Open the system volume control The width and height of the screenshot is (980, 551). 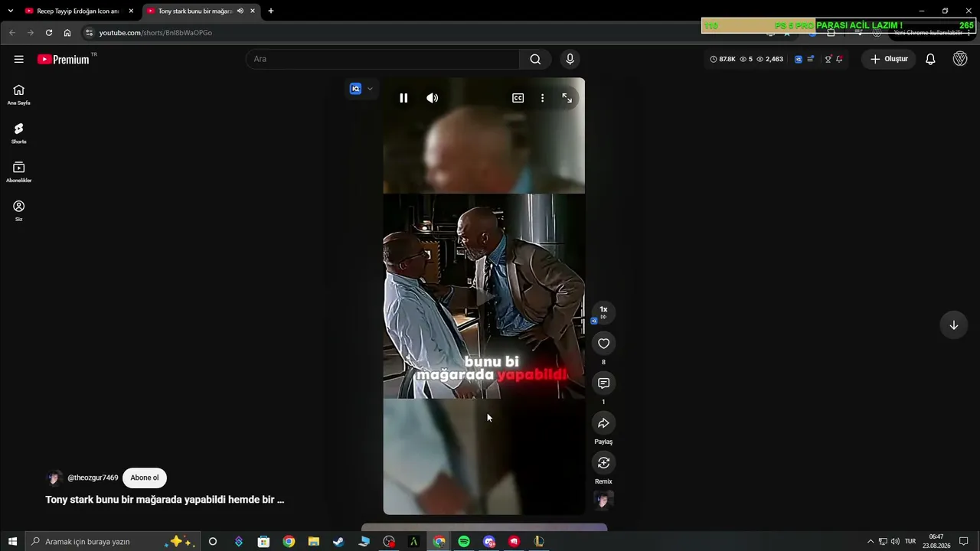(x=895, y=542)
